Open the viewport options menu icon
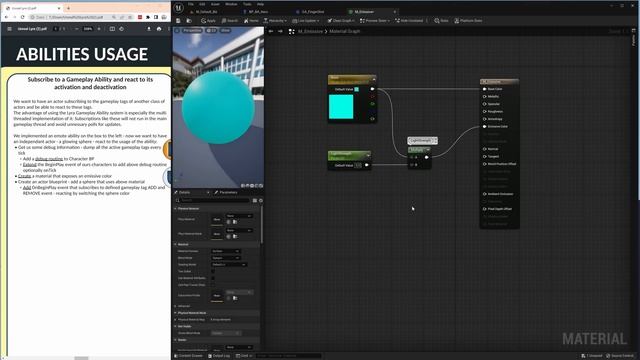 177,31
